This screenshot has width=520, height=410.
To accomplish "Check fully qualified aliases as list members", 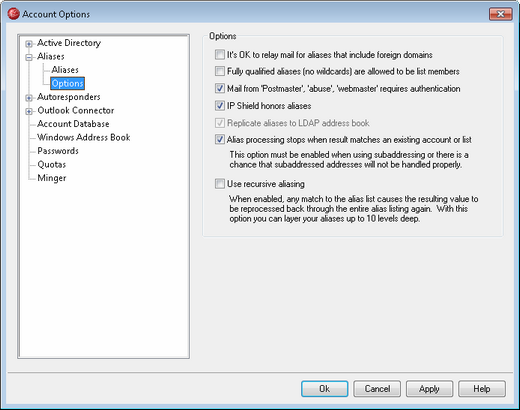I will [x=220, y=71].
